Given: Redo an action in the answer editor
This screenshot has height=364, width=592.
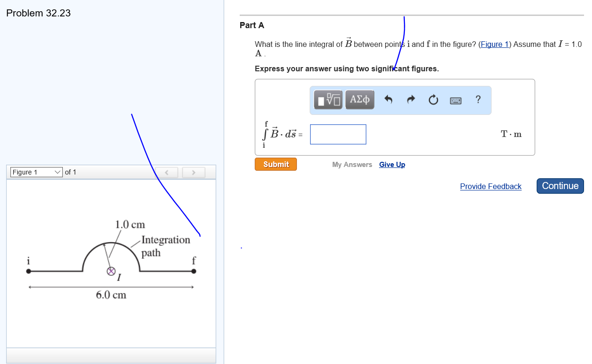Looking at the screenshot, I should pyautogui.click(x=410, y=99).
